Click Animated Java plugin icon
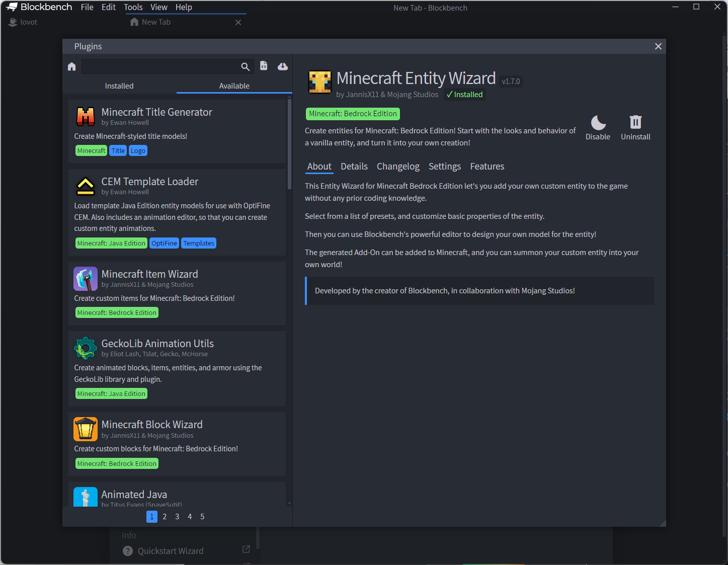The width and height of the screenshot is (728, 565). click(x=86, y=497)
